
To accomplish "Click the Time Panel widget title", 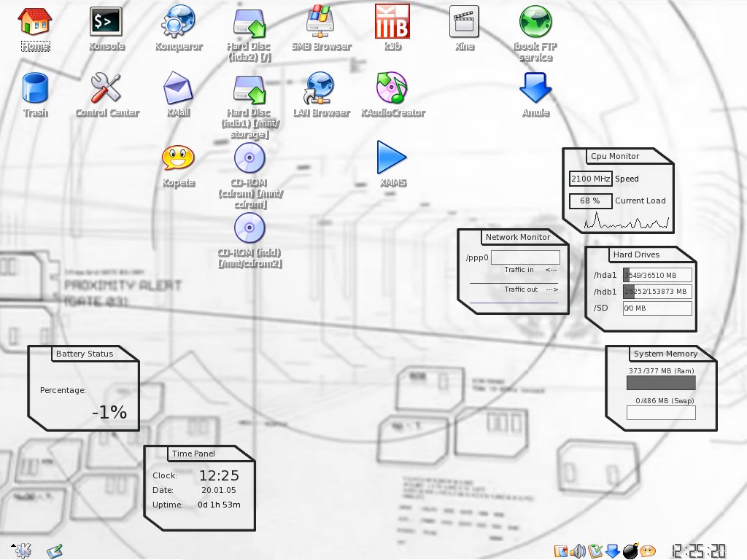I will pyautogui.click(x=193, y=454).
